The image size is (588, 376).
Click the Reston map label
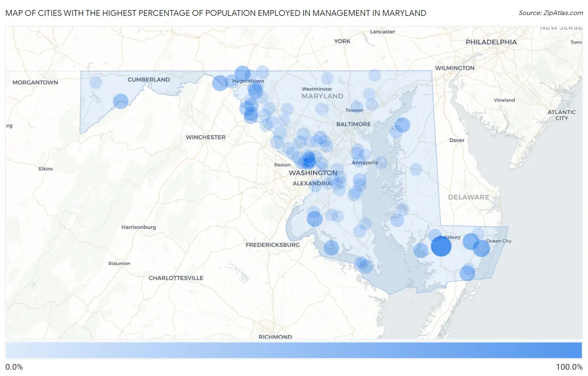click(x=282, y=165)
